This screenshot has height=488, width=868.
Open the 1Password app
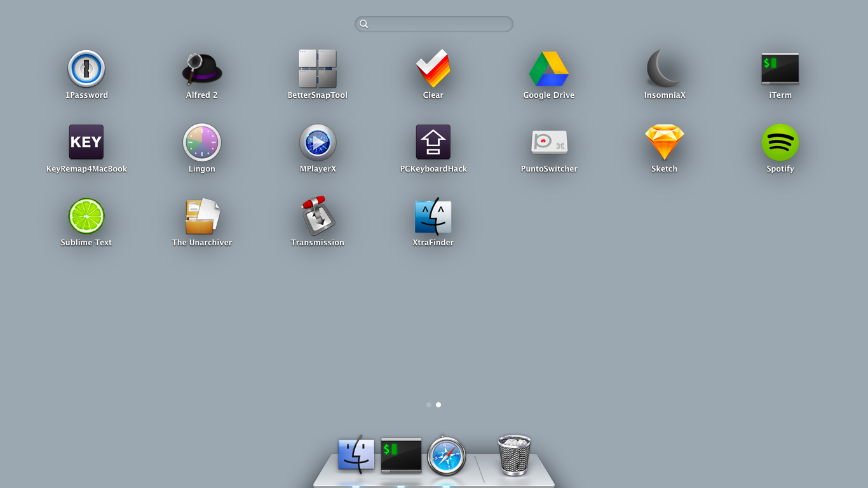point(86,69)
